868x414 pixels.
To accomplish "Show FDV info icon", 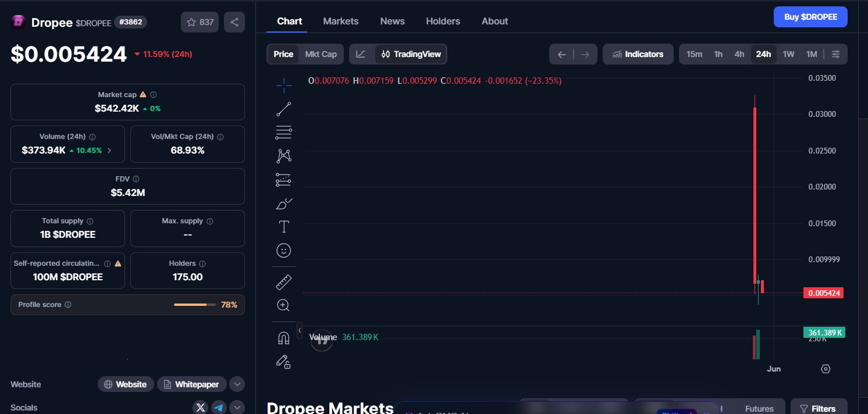I will (136, 179).
